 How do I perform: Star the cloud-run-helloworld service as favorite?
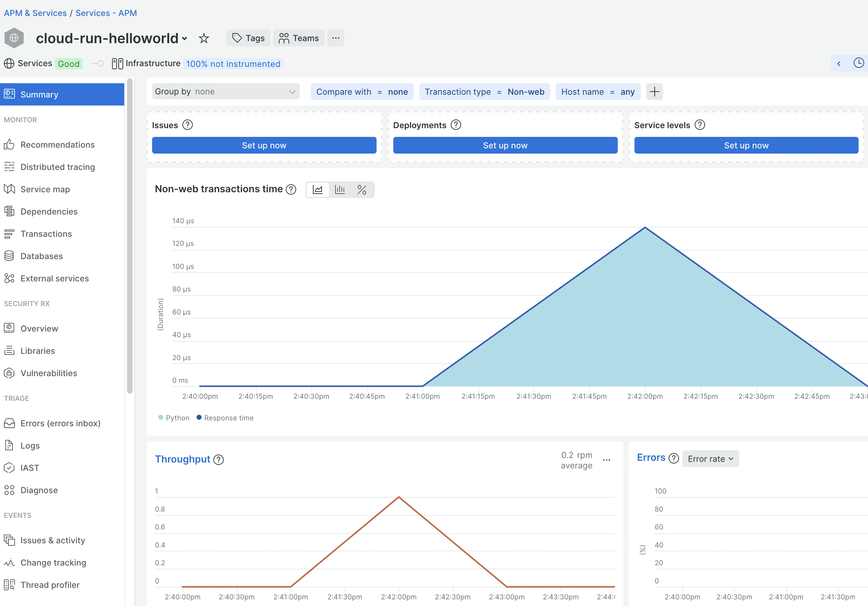tap(204, 38)
